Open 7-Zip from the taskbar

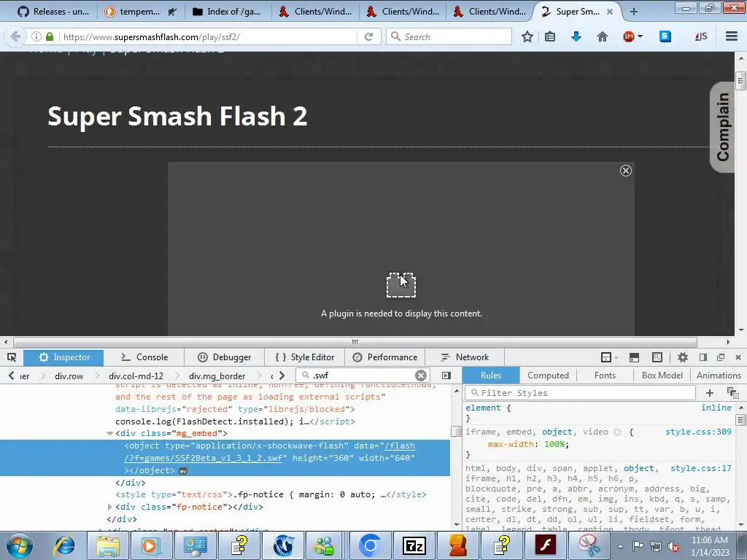click(x=414, y=545)
